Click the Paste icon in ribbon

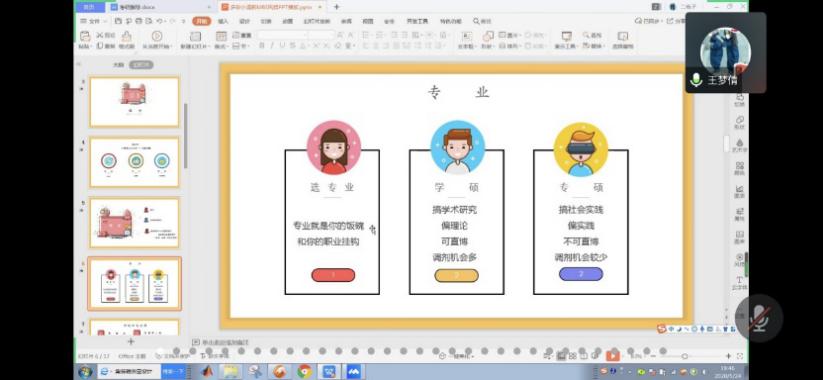[85, 36]
